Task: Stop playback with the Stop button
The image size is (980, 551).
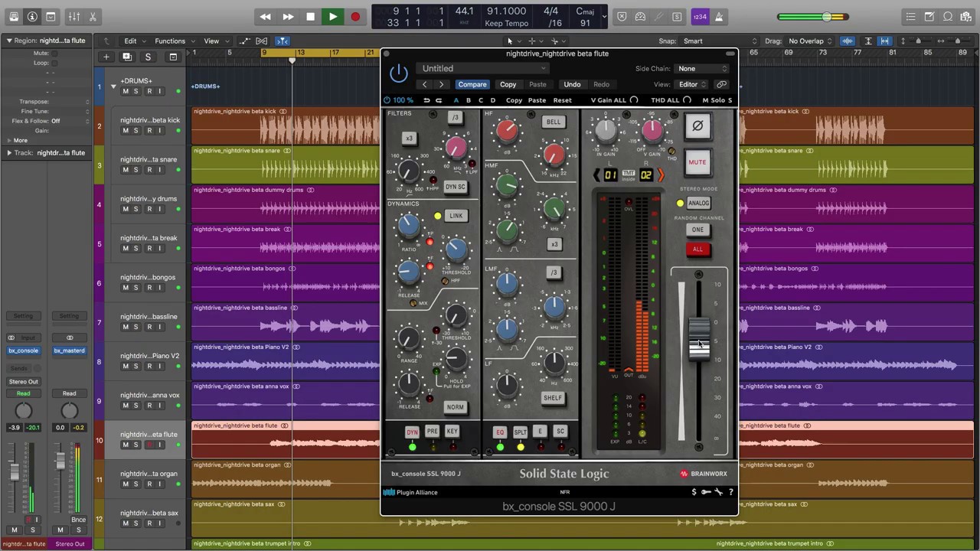Action: click(310, 17)
